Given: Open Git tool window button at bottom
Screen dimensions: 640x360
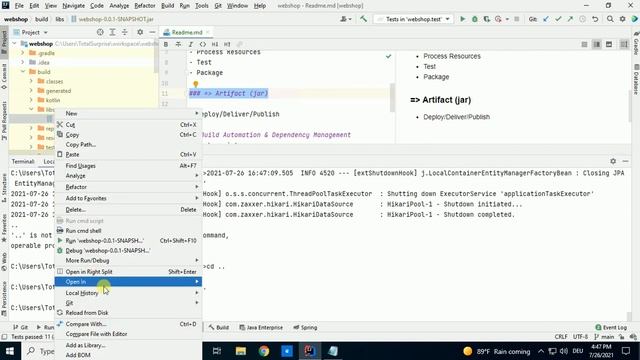Looking at the screenshot, I should 20,327.
